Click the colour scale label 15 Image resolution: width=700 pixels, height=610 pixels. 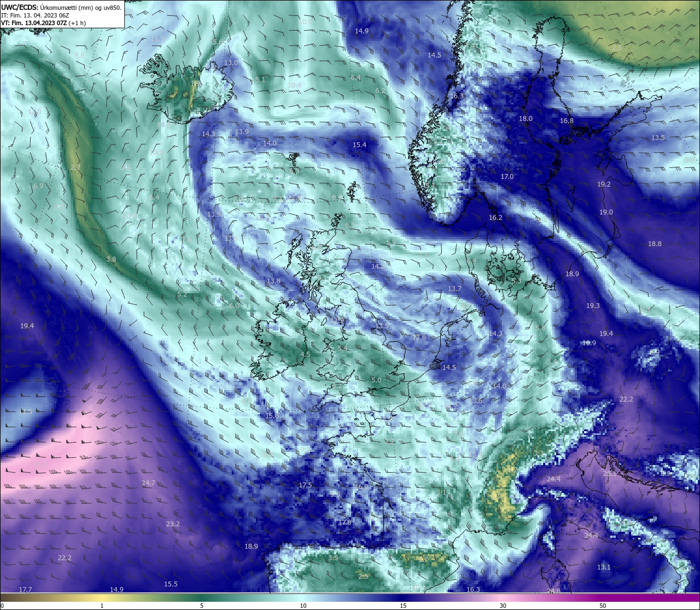[402, 606]
